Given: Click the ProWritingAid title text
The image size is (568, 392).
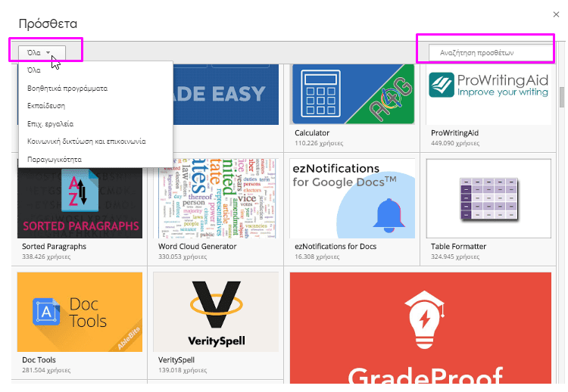Looking at the screenshot, I should pos(454,133).
